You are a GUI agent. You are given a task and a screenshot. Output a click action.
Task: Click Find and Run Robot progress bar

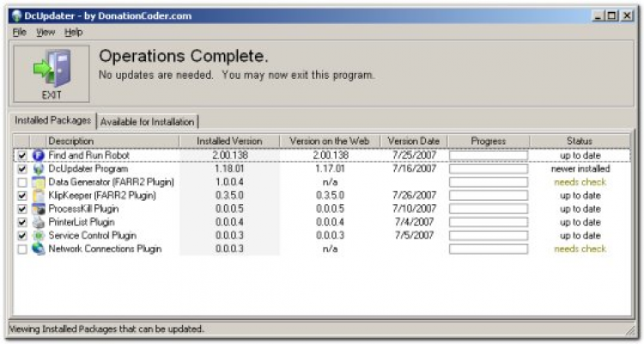489,155
